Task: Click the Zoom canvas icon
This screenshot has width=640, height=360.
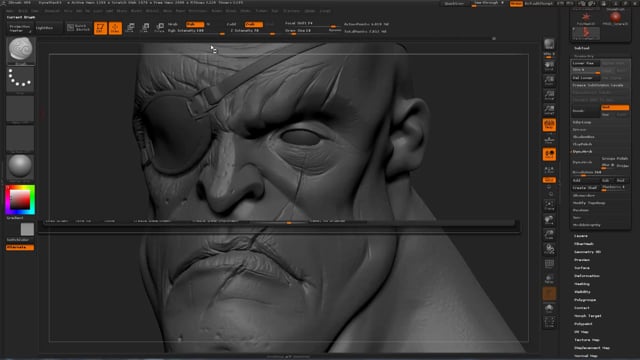Action: [549, 80]
